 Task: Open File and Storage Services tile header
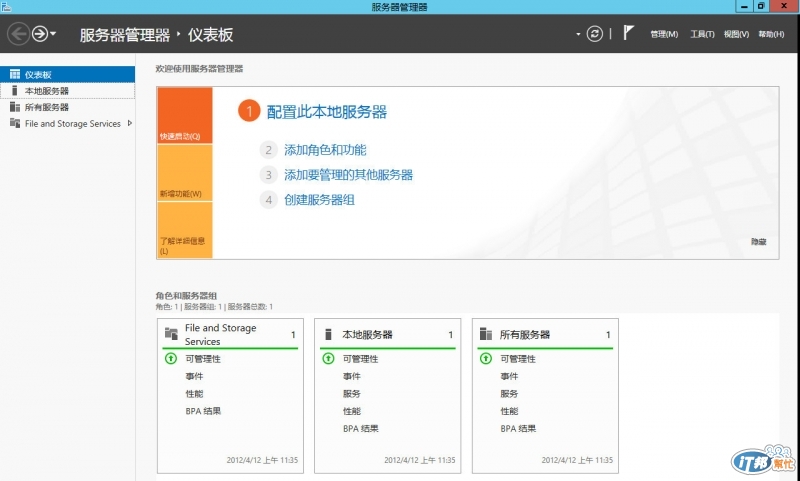(230, 335)
